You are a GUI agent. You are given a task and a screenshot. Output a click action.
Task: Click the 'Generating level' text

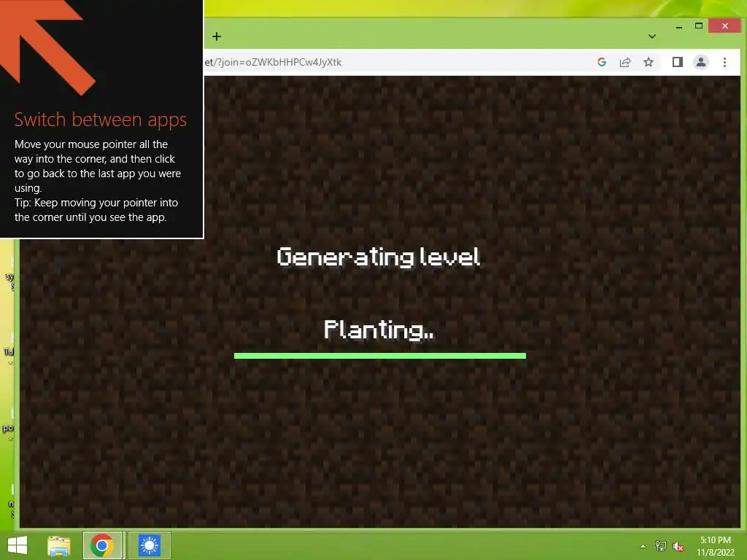pos(379,257)
